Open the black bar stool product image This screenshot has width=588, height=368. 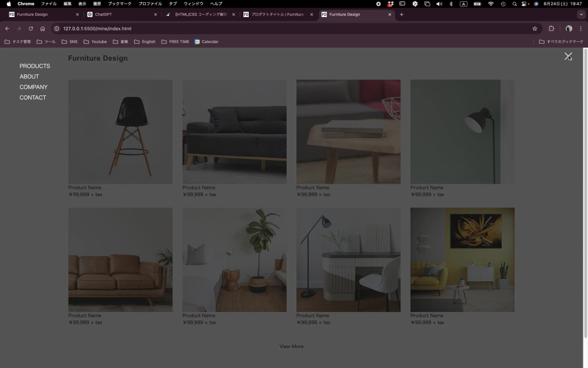click(121, 132)
